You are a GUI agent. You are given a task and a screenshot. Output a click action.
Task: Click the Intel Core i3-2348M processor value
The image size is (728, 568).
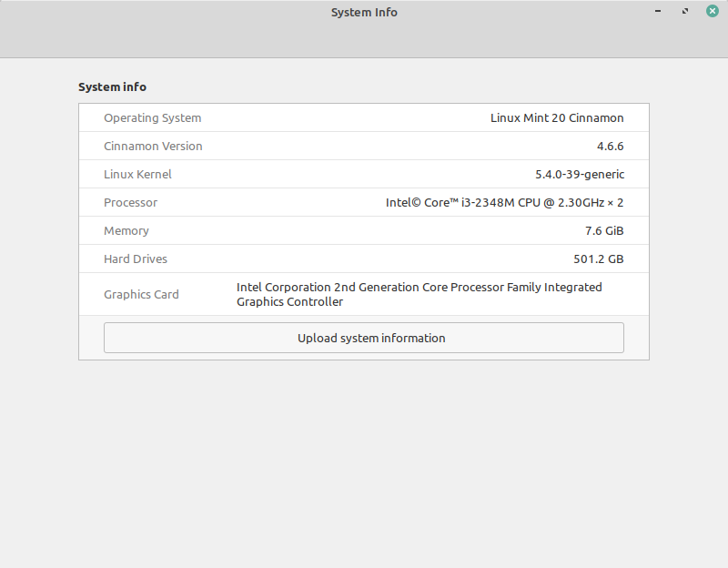tap(503, 202)
